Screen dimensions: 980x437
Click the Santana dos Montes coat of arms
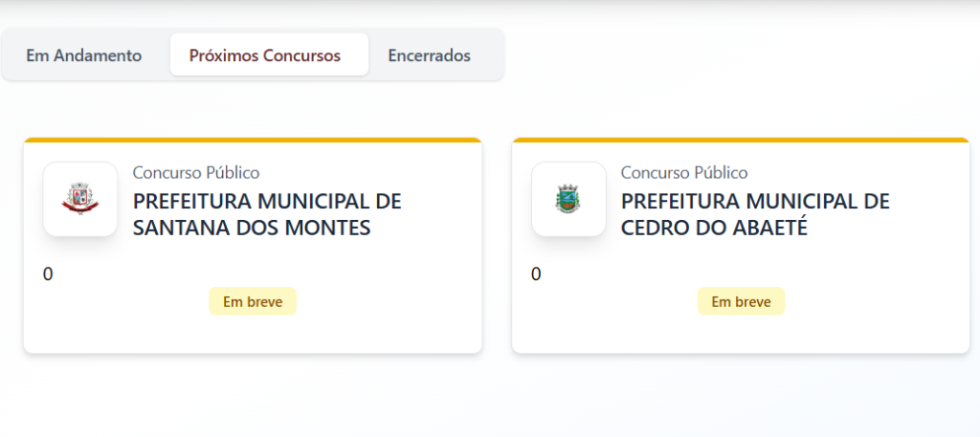click(x=80, y=199)
